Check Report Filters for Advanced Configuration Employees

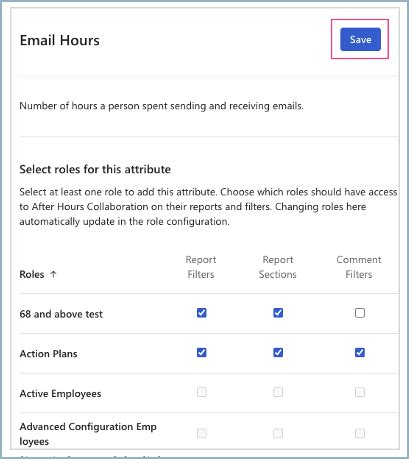[x=201, y=433]
